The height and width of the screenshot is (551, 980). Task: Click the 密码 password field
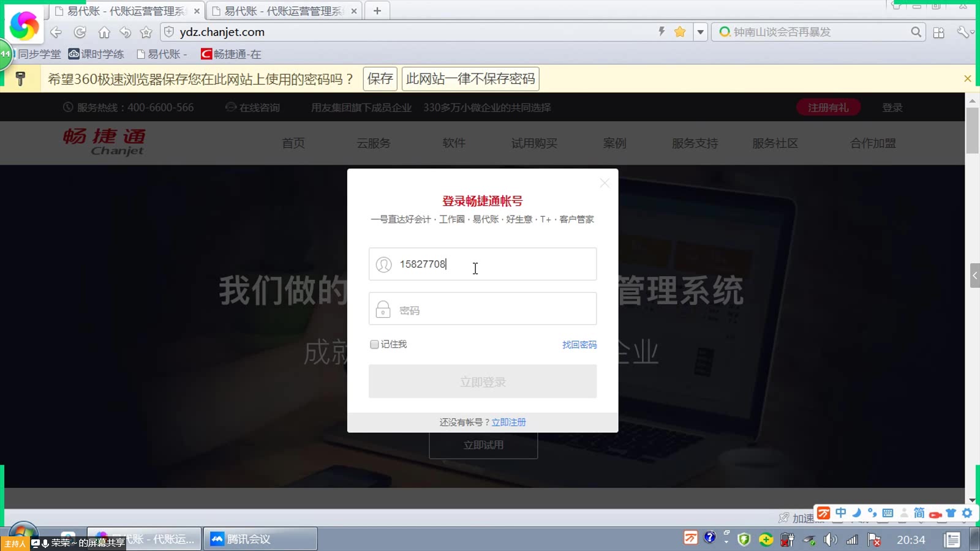click(483, 309)
